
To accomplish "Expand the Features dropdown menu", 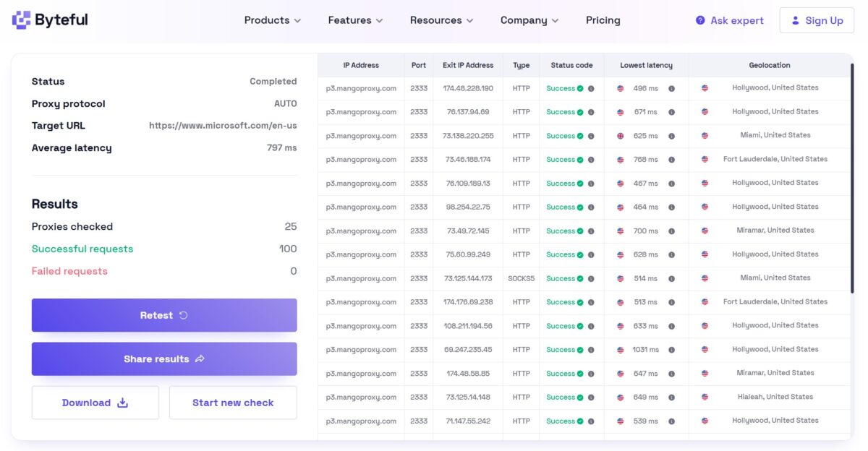I will click(355, 20).
